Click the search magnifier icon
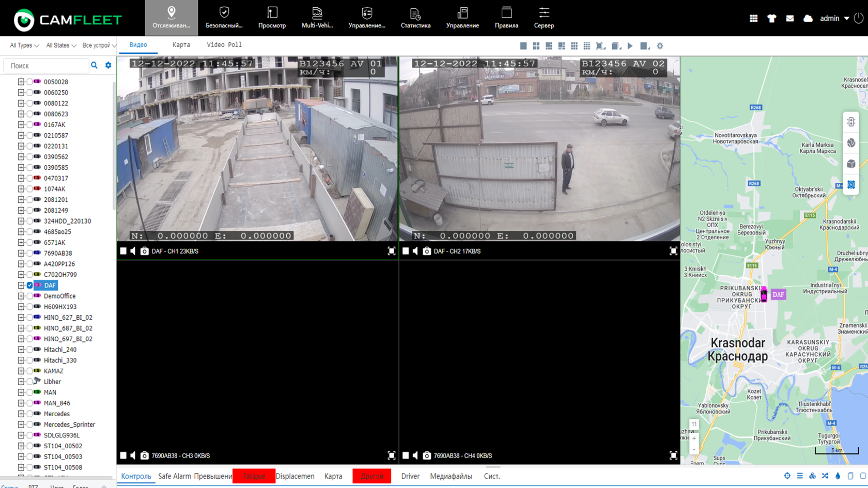Screen dimensions: 868x488 (x=94, y=66)
